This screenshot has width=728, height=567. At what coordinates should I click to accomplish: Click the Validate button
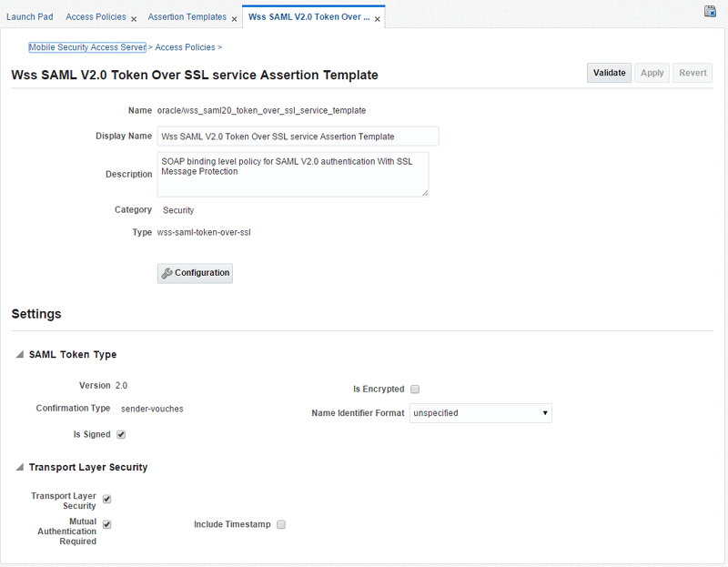point(609,73)
